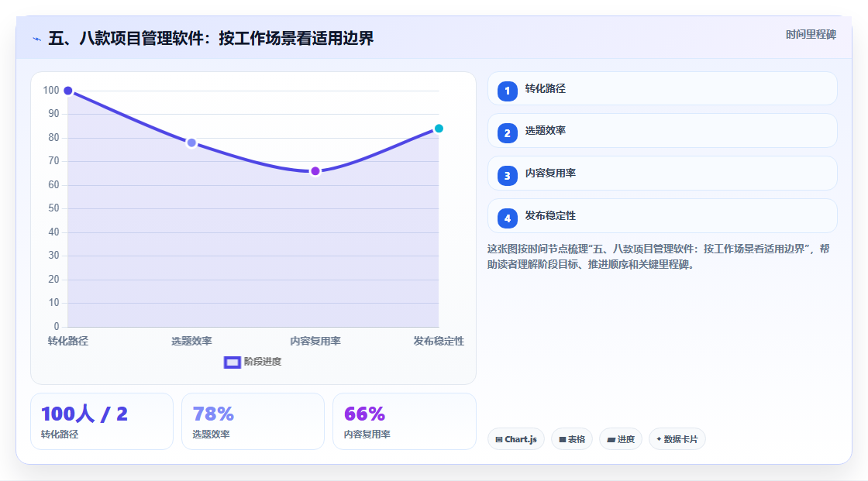Click the x-axis label 发布稳定性

439,341
